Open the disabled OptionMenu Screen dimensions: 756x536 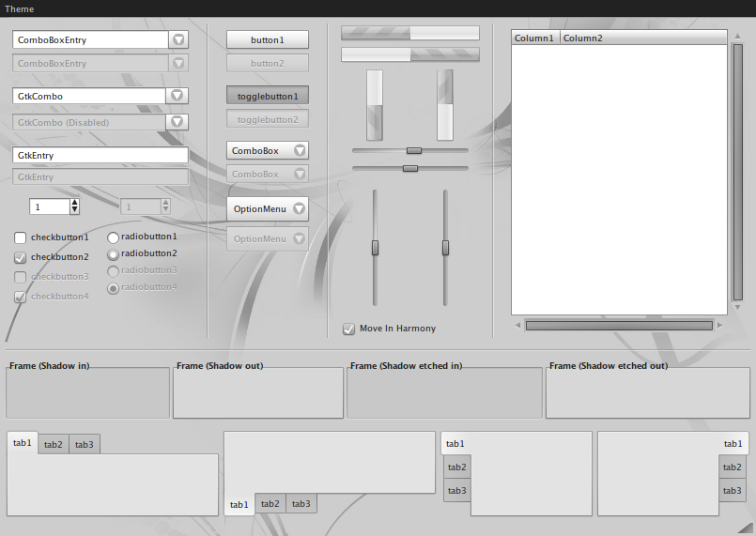click(268, 238)
